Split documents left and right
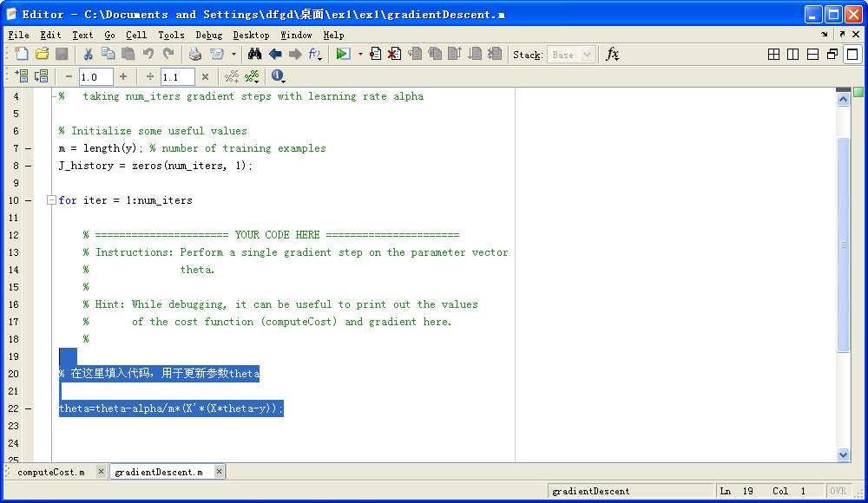The image size is (868, 503). point(793,55)
